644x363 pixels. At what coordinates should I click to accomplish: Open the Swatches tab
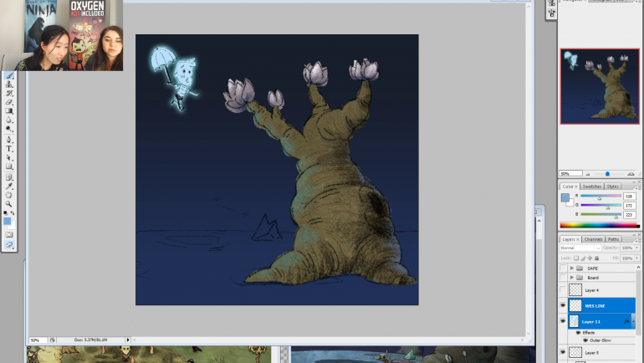pos(591,187)
